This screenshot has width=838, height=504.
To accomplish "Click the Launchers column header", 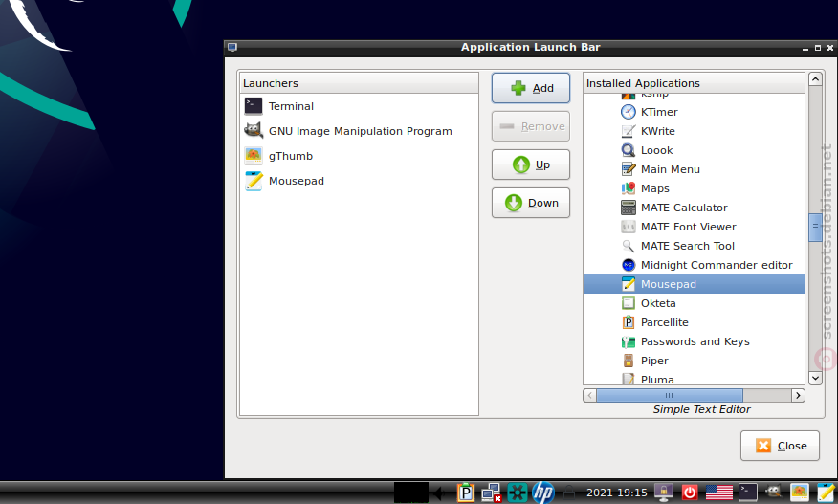I will tap(359, 83).
